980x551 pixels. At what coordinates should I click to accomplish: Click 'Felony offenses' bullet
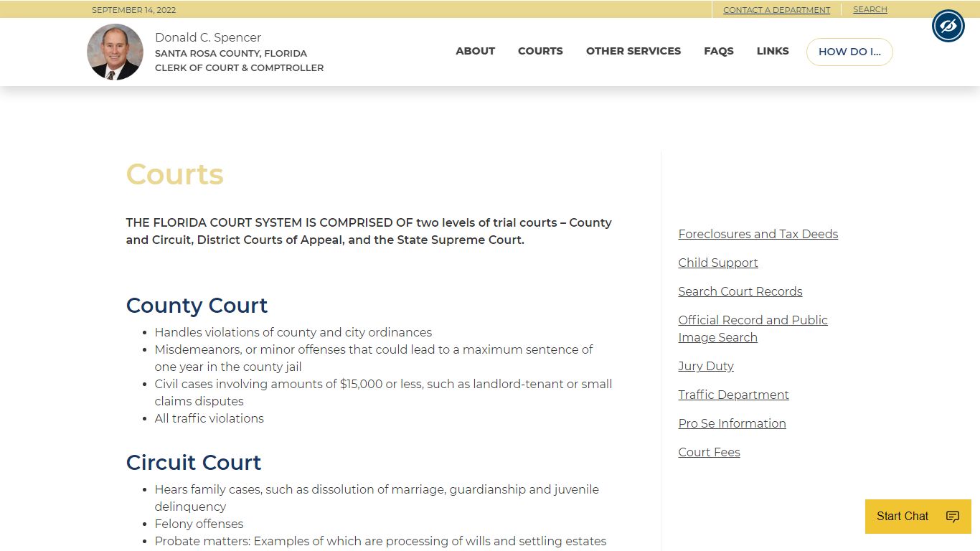point(199,524)
